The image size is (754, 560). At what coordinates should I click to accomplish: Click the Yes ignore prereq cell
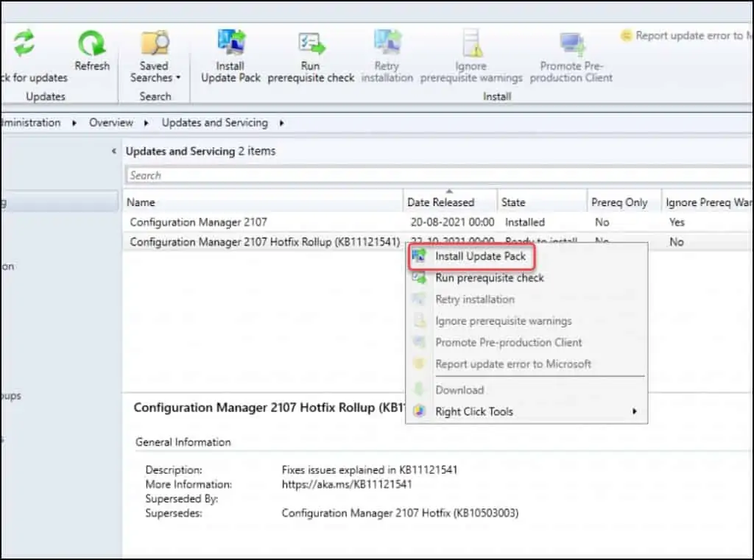677,222
